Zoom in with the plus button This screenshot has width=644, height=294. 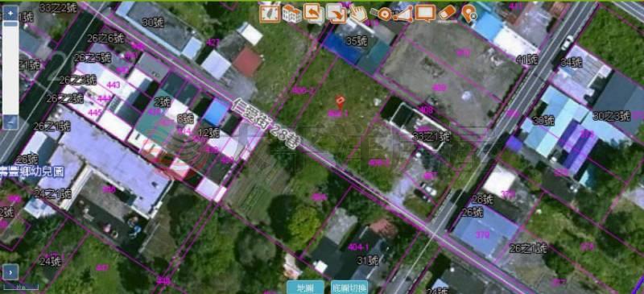coord(10,13)
